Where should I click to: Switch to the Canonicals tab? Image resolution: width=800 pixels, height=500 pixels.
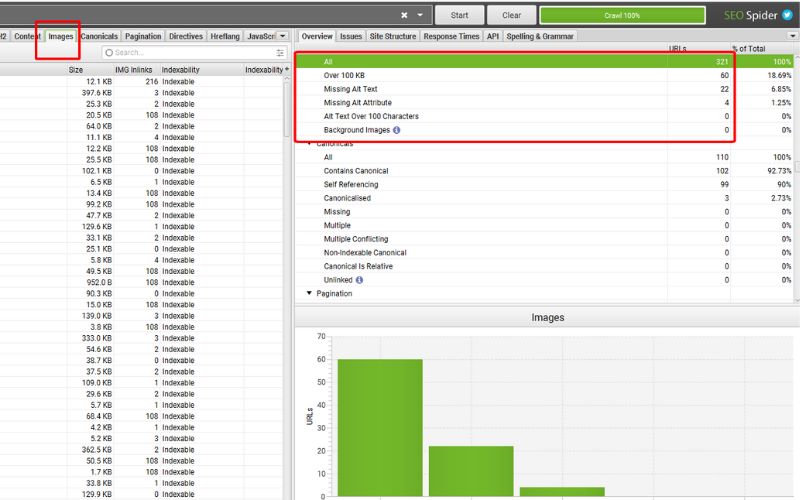[99, 36]
